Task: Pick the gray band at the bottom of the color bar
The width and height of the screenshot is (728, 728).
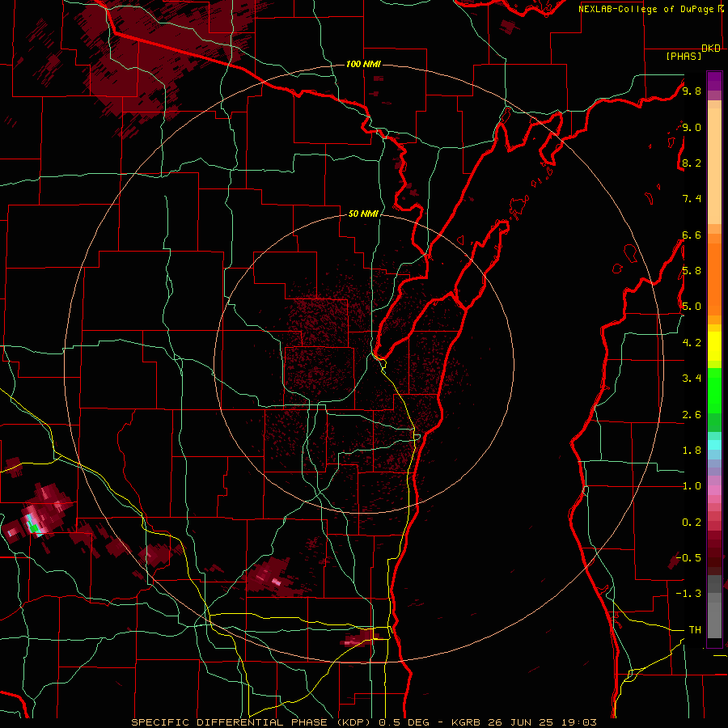Action: pyautogui.click(x=714, y=607)
